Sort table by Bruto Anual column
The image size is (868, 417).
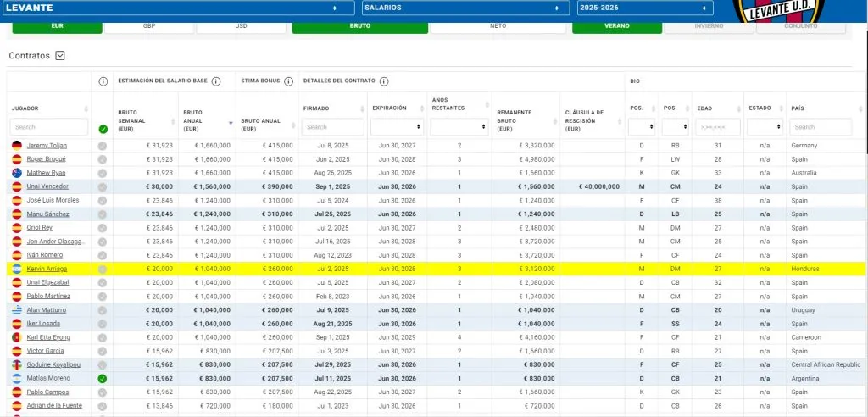[231, 123]
